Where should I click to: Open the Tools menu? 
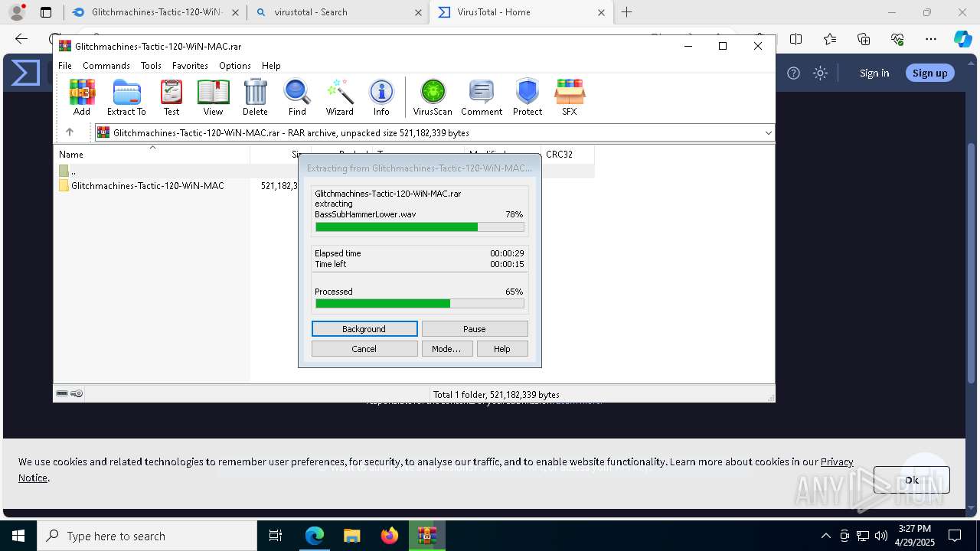coord(151,66)
